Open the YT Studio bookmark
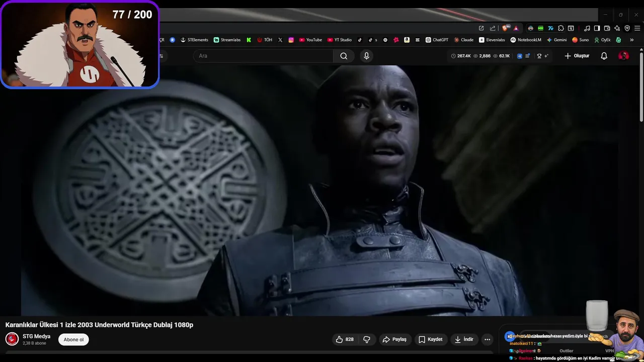The image size is (644, 362). click(340, 40)
